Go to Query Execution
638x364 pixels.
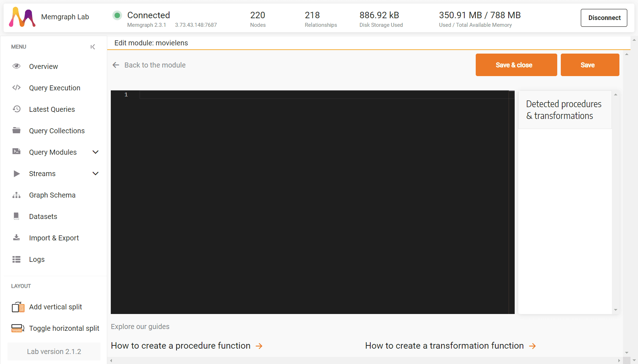55,88
